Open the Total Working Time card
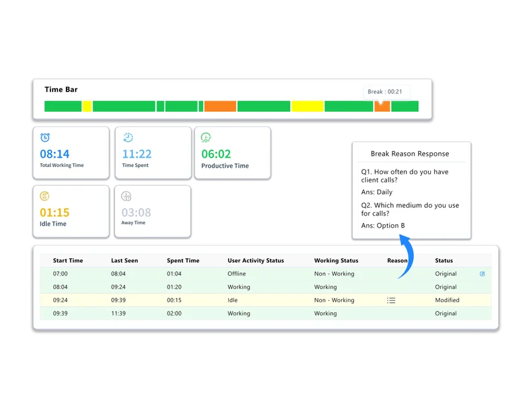Viewport: 532px width, 408px height. pyautogui.click(x=71, y=153)
